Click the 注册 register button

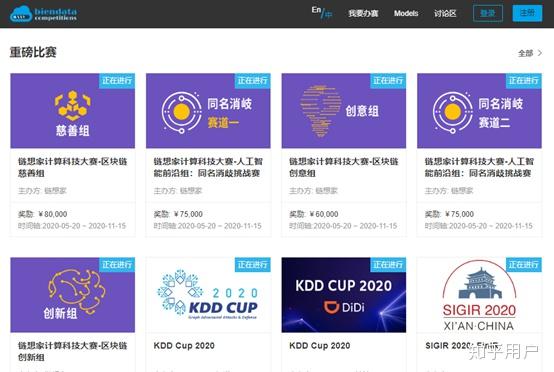pos(527,13)
